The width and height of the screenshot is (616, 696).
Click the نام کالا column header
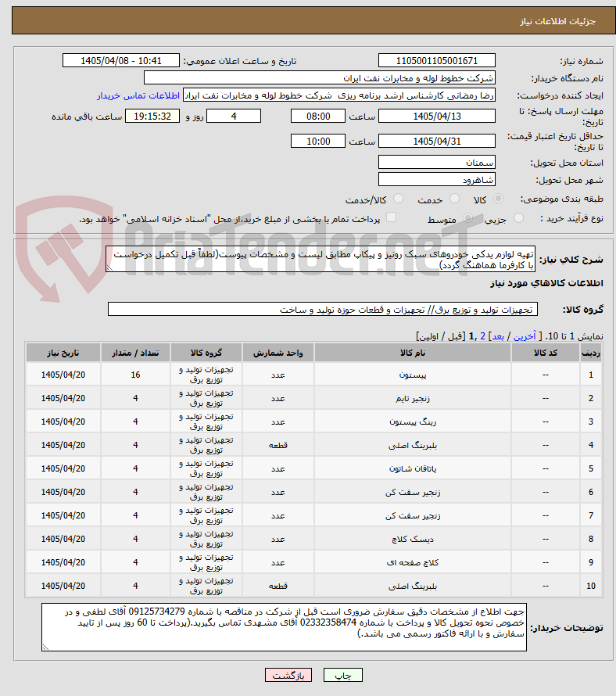coord(412,353)
